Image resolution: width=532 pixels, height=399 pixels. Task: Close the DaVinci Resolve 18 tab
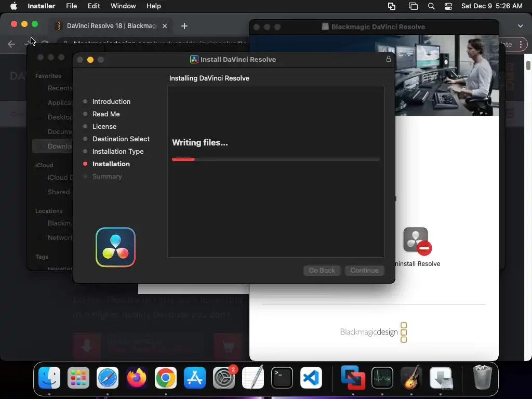(x=165, y=26)
